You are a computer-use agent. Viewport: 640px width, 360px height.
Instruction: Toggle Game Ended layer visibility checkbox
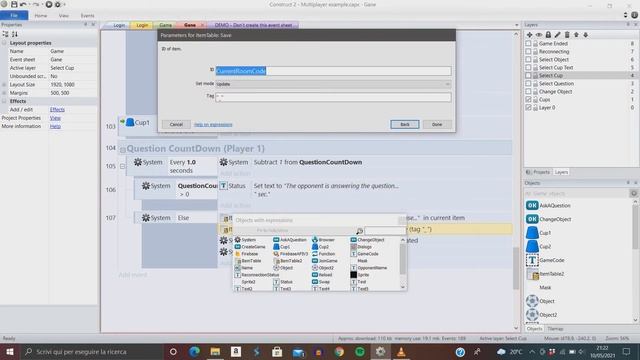tap(528, 43)
